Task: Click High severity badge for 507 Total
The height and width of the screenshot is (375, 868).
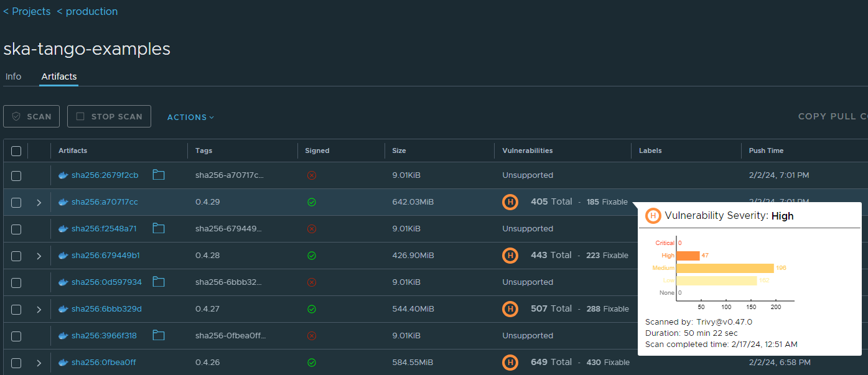Action: click(x=510, y=308)
